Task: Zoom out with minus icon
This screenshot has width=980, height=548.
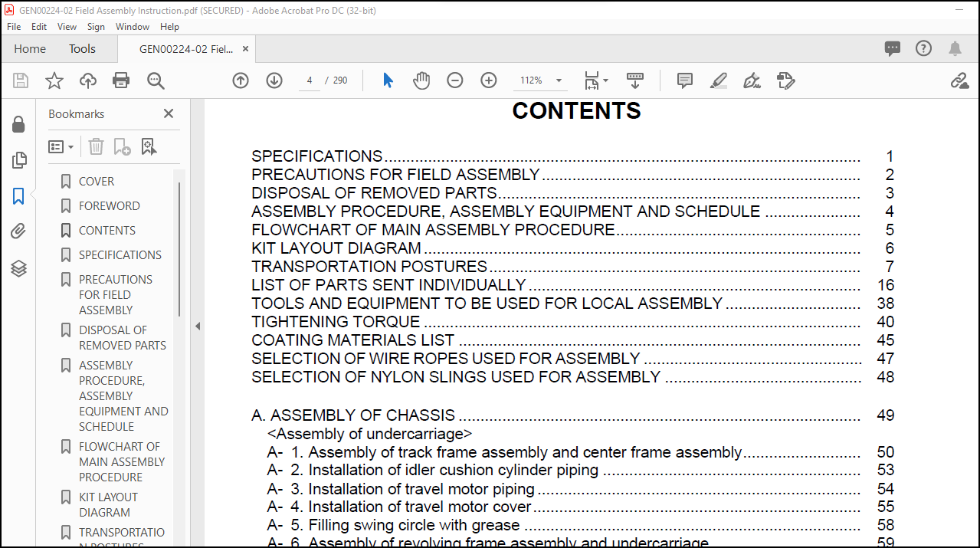Action: coord(455,80)
